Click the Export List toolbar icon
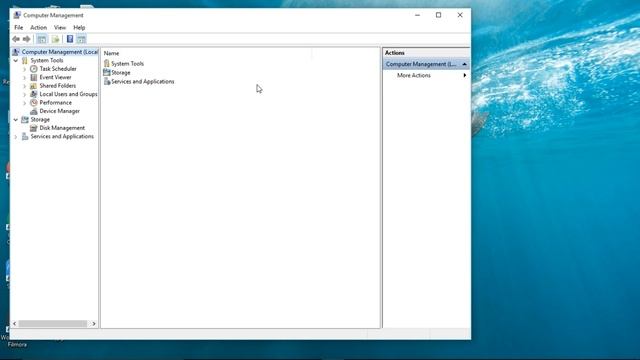 [x=56, y=39]
